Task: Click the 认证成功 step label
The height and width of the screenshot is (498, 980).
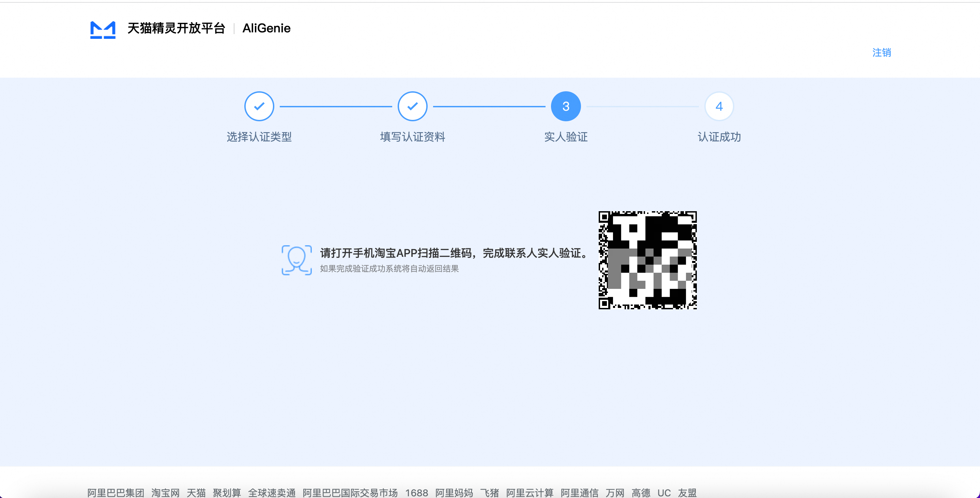Action: pyautogui.click(x=719, y=137)
